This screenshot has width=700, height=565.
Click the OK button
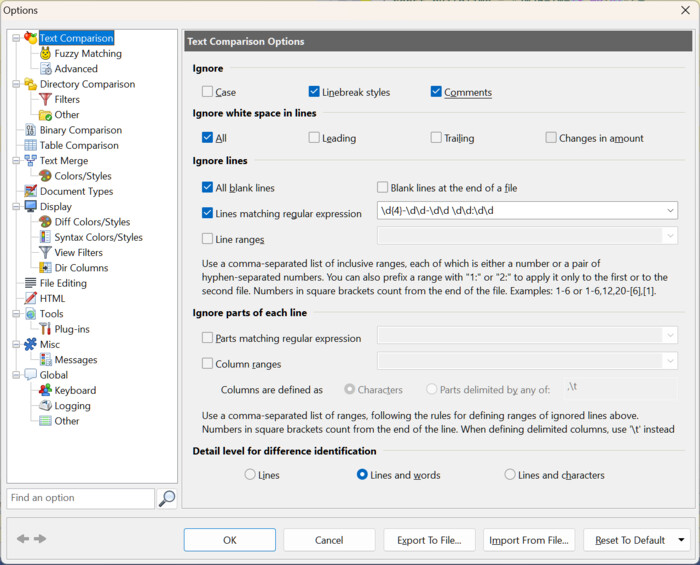pos(229,540)
